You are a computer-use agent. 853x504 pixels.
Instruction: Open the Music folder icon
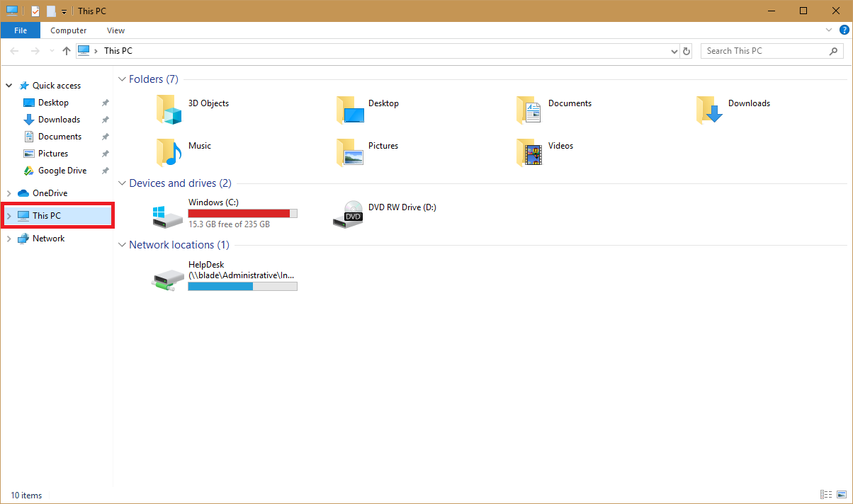coord(169,151)
